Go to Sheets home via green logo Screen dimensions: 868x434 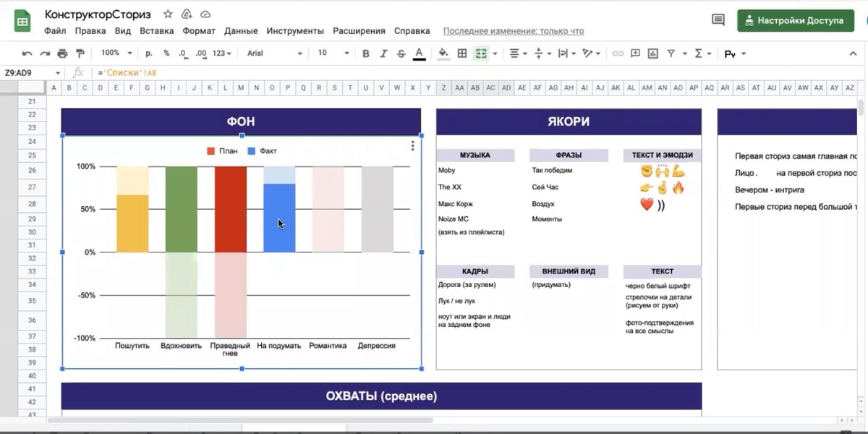pos(22,21)
